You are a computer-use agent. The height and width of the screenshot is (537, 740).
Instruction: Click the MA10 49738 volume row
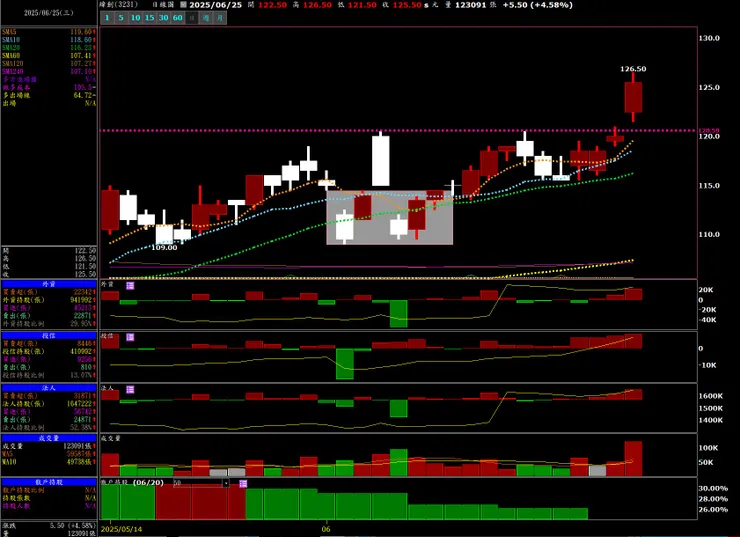[x=49, y=462]
